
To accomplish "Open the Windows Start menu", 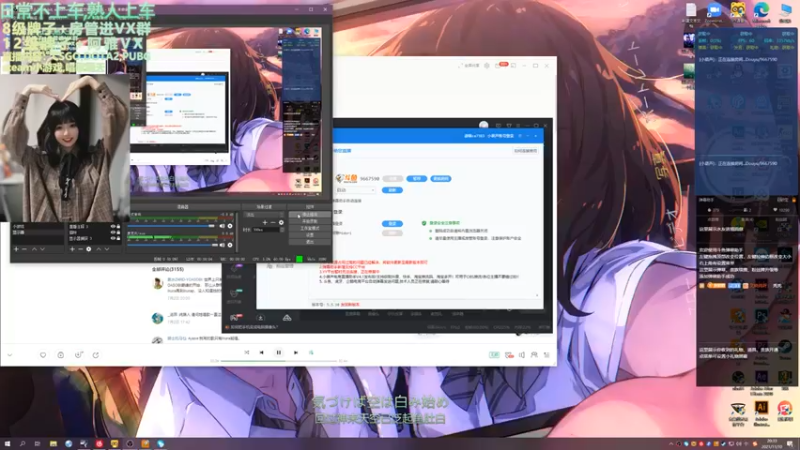I will [x=7, y=444].
